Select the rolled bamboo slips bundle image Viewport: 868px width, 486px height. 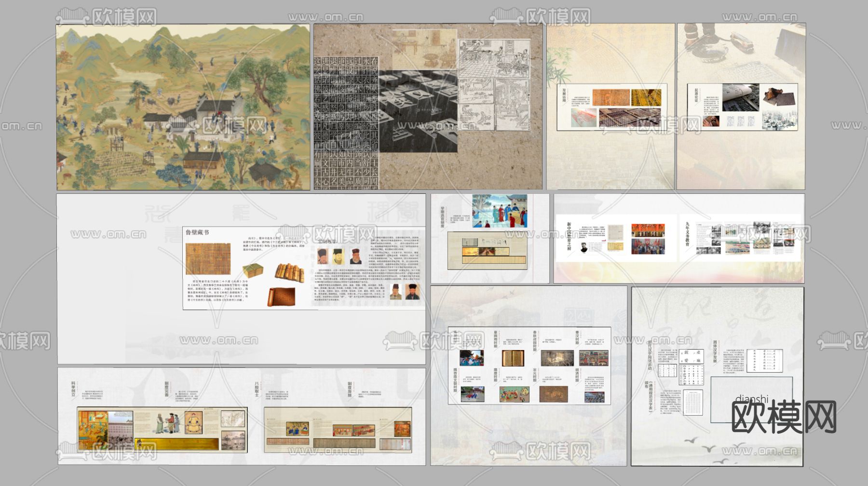click(289, 273)
